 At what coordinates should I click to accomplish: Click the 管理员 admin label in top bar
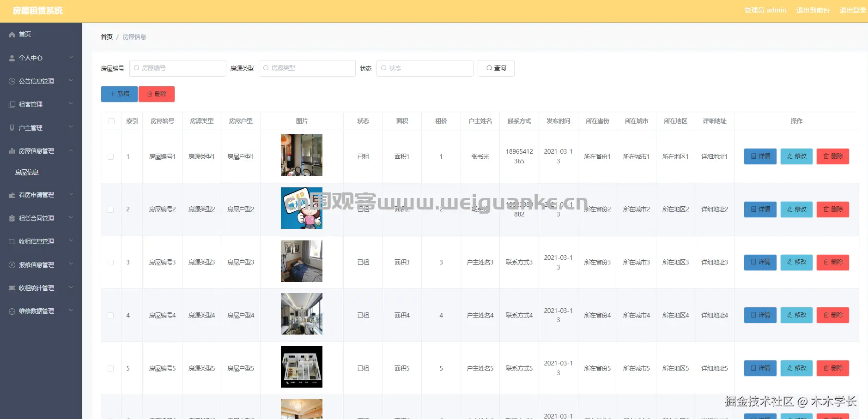[x=765, y=10]
